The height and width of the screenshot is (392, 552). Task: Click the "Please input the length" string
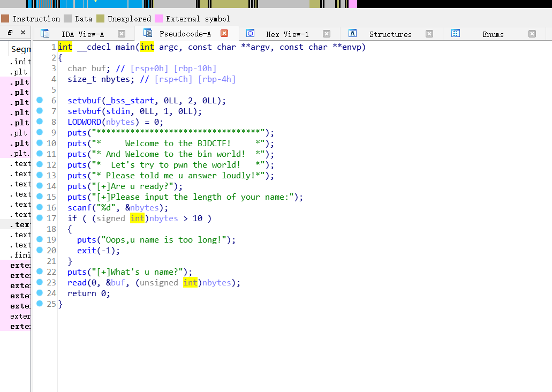pyautogui.click(x=193, y=197)
